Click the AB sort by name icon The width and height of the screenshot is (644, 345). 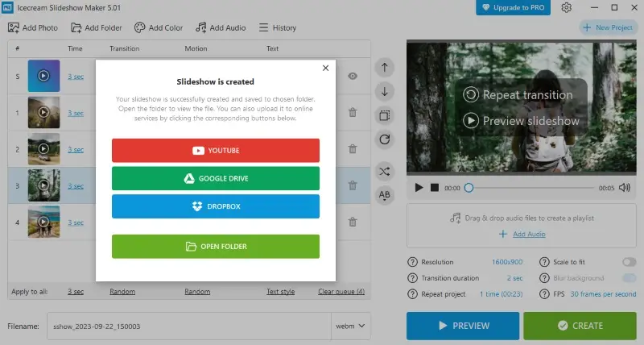385,195
